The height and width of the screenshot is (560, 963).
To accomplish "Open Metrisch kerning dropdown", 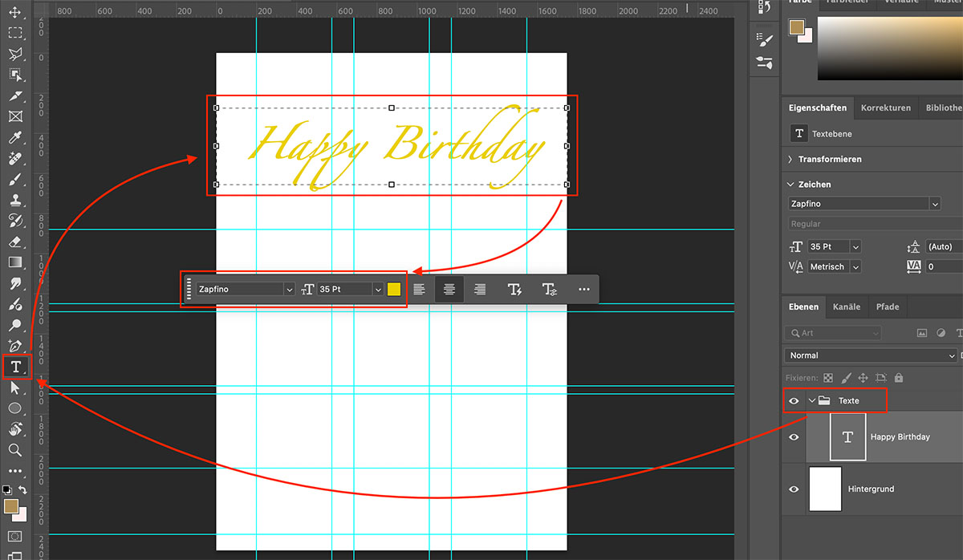I will [x=855, y=266].
